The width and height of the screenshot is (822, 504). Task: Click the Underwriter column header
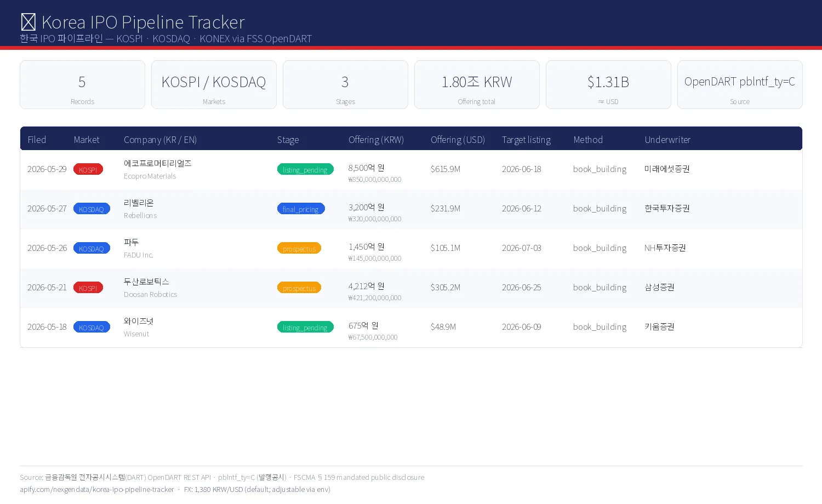pyautogui.click(x=667, y=140)
